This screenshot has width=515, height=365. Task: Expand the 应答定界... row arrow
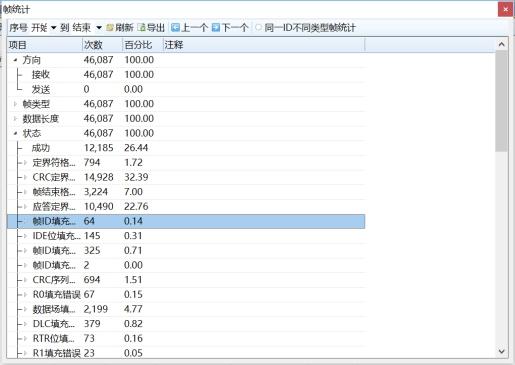[25, 207]
